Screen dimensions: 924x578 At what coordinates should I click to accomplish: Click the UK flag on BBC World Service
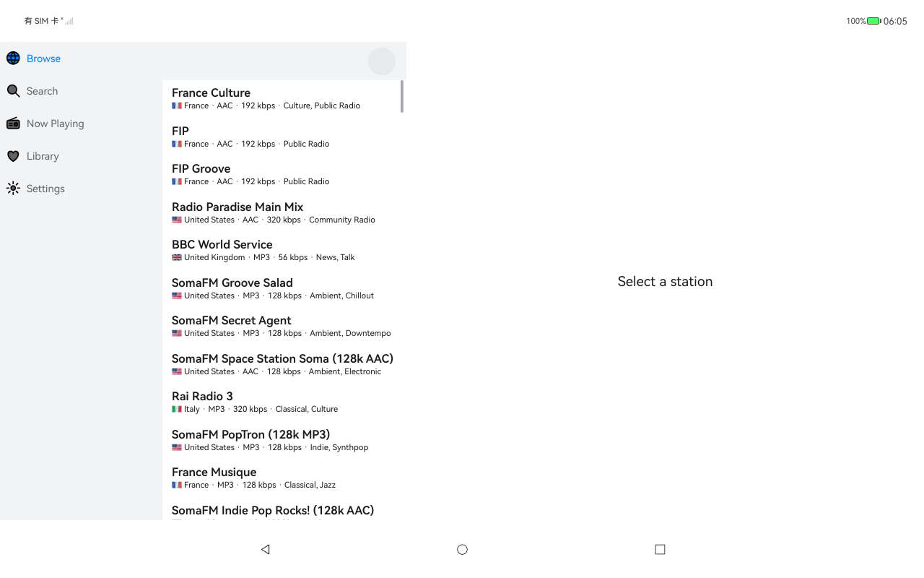tap(177, 257)
